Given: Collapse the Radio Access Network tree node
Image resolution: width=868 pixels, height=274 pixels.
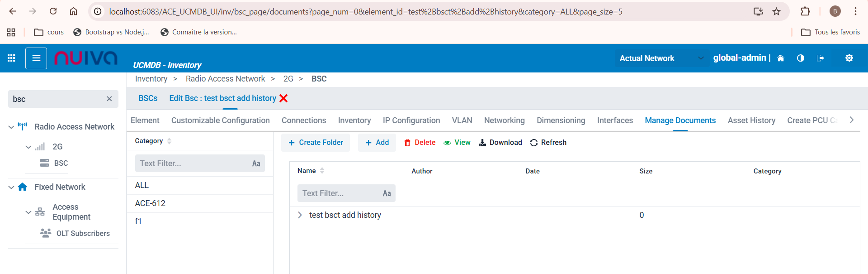Looking at the screenshot, I should [11, 127].
